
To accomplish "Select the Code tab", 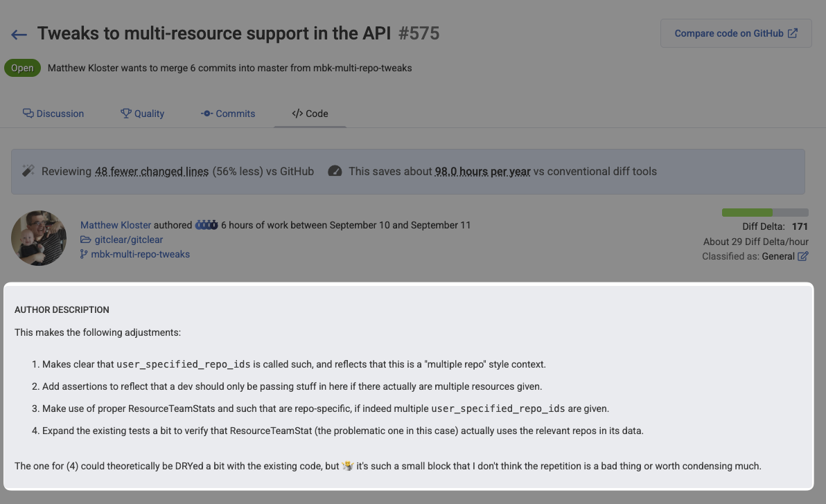I will point(310,114).
